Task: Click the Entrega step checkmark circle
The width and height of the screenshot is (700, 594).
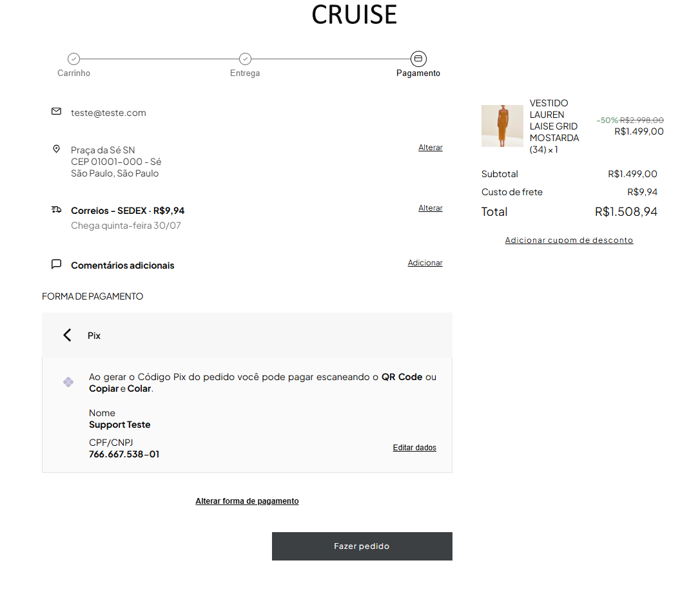Action: coord(245,59)
